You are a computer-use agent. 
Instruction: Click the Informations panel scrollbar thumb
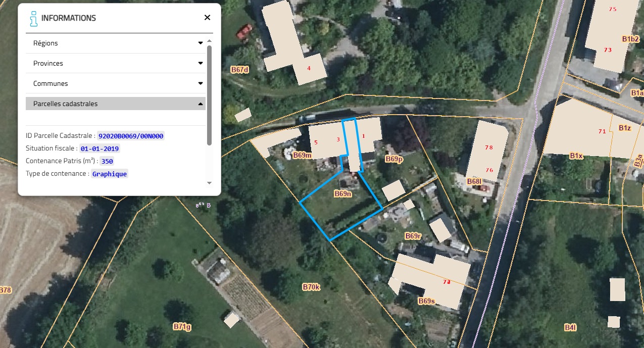210,95
